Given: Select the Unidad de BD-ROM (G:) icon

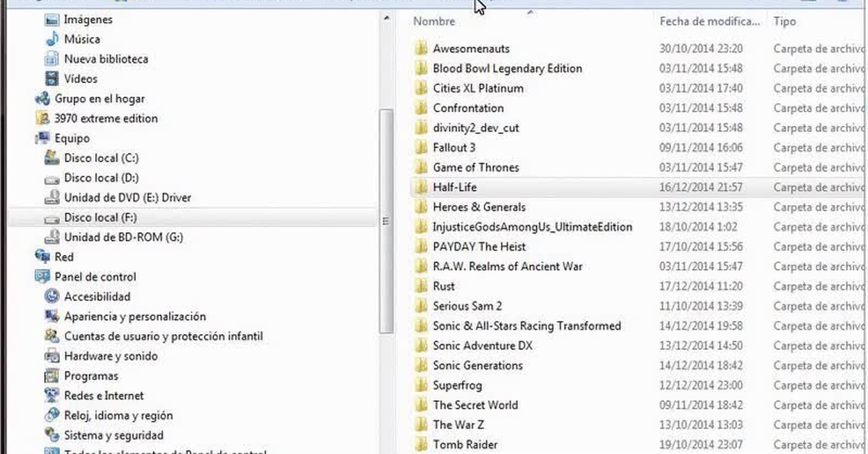Looking at the screenshot, I should pyautogui.click(x=52, y=237).
